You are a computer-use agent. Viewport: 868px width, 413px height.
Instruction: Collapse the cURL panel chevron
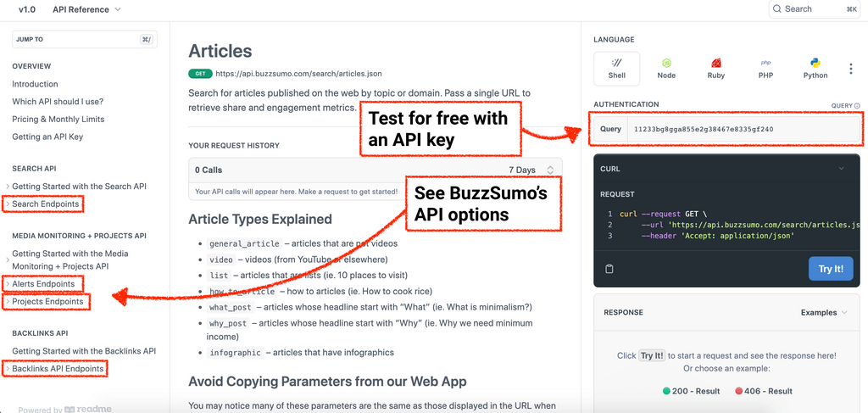841,169
